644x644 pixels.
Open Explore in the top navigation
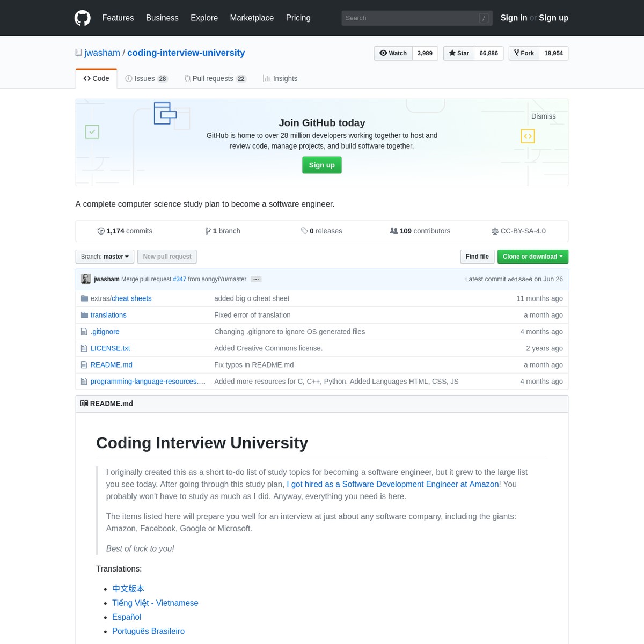204,18
